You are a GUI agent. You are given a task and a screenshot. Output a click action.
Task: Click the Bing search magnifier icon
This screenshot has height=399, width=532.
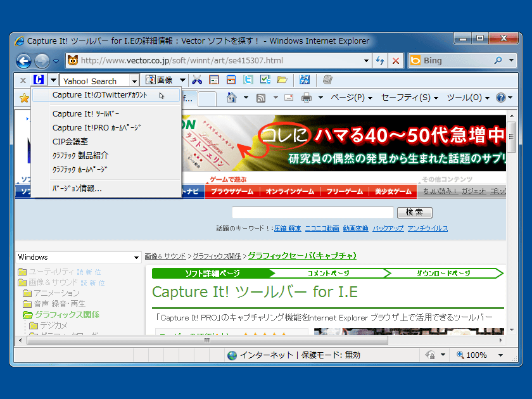pyautogui.click(x=498, y=61)
